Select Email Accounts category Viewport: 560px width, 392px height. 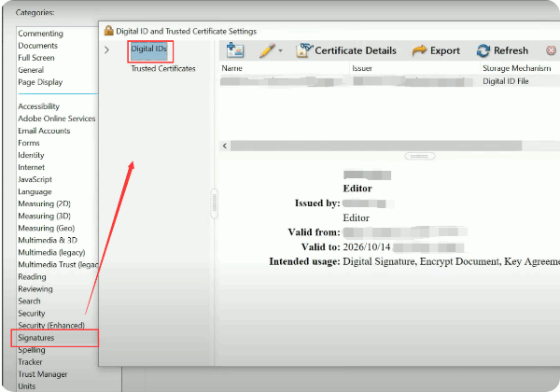[x=44, y=131]
